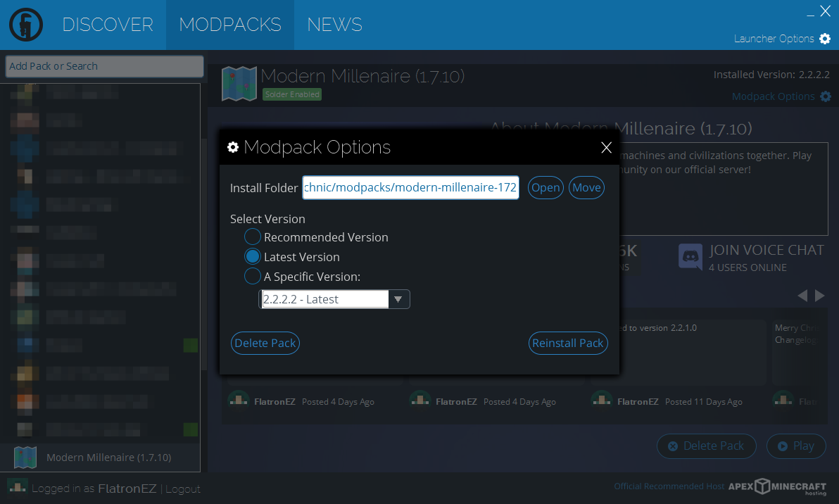Viewport: 839px width, 504px height.
Task: Click the Install Folder path field
Action: click(x=410, y=188)
